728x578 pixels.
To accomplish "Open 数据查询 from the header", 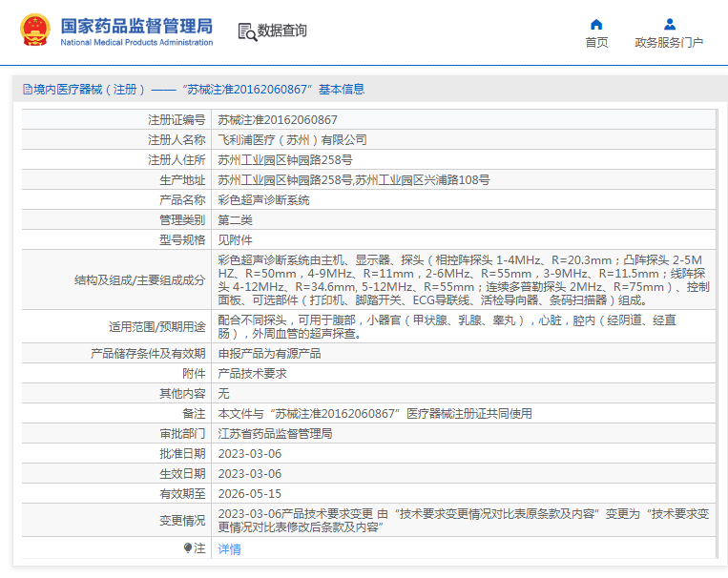I will click(x=282, y=31).
